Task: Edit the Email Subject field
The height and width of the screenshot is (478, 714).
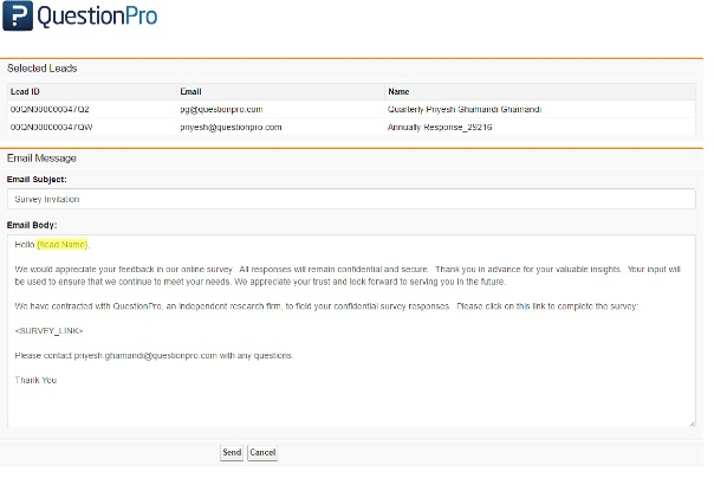Action: tap(351, 199)
